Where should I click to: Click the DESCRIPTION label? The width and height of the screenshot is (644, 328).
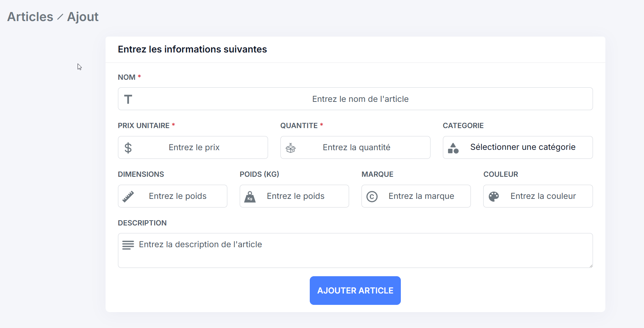tap(142, 223)
